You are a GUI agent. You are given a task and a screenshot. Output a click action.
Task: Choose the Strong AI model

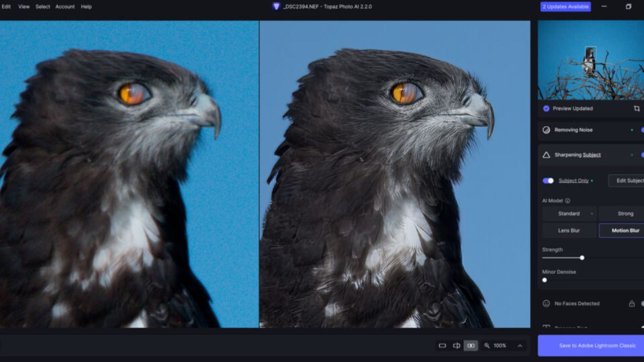point(621,214)
